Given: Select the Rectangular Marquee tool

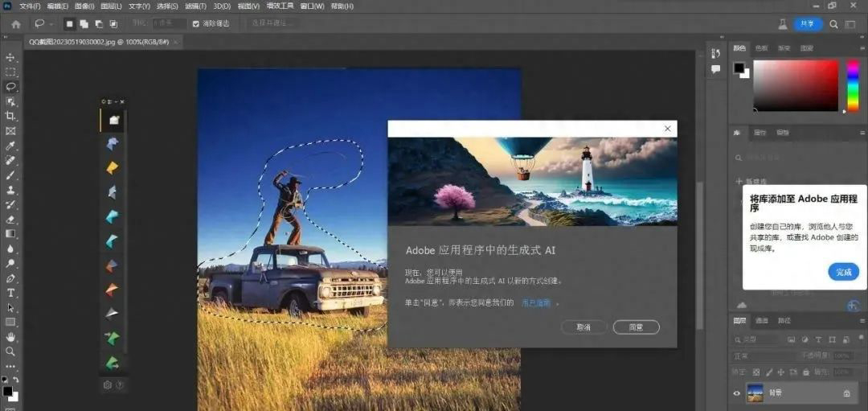Looking at the screenshot, I should tap(10, 72).
